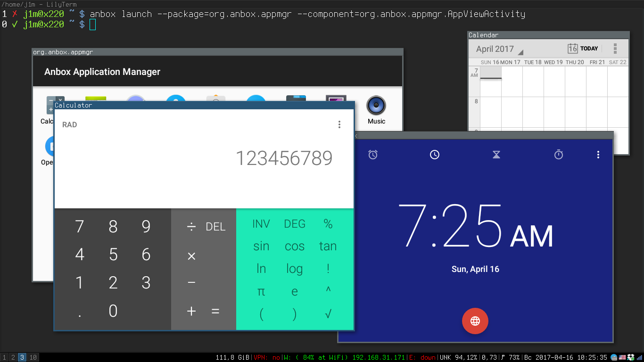Click the 192.168.31.171 IP address in status bar

tap(379, 358)
